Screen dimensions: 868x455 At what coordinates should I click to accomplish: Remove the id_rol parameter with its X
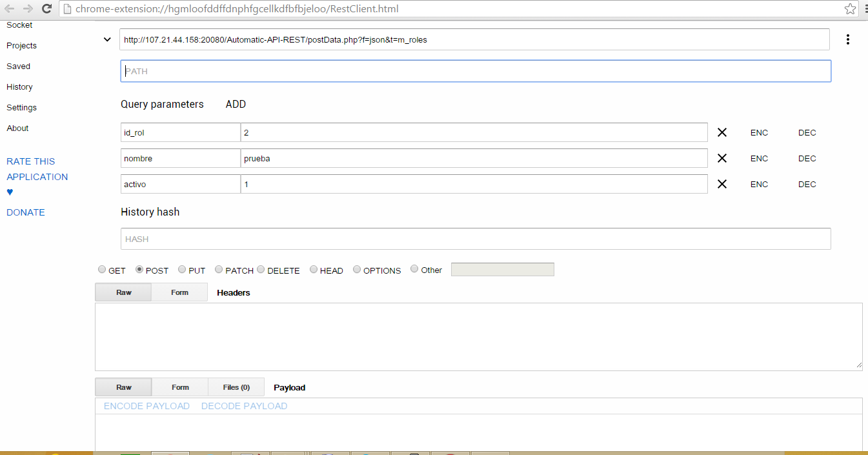(722, 132)
